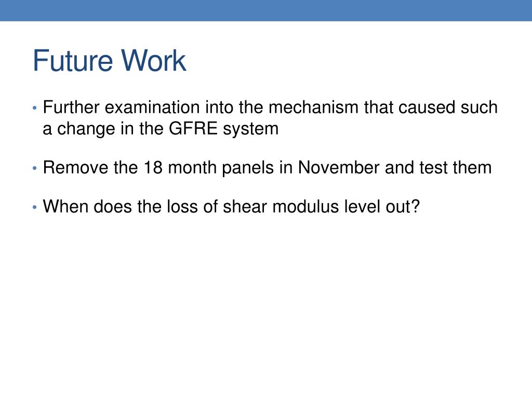Image resolution: width=532 pixels, height=399 pixels.
Task: Click the words "shear modulus" in third bullet
Action: (281, 206)
